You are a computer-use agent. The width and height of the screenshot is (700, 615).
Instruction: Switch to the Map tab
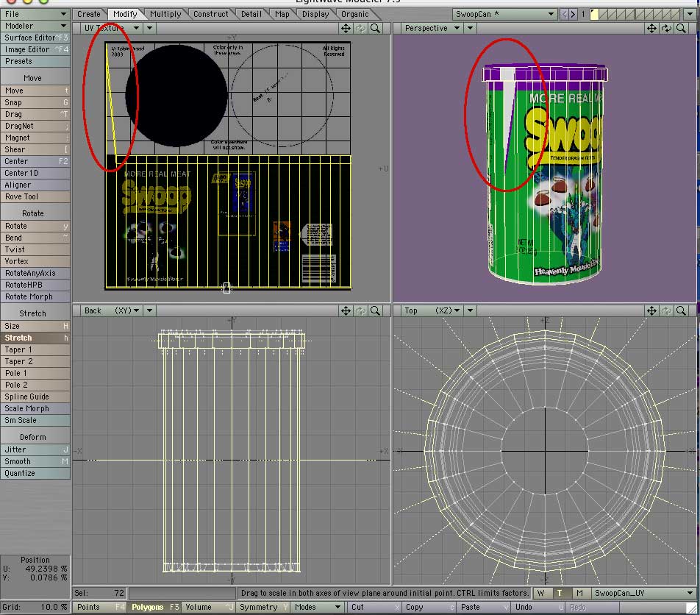(282, 14)
